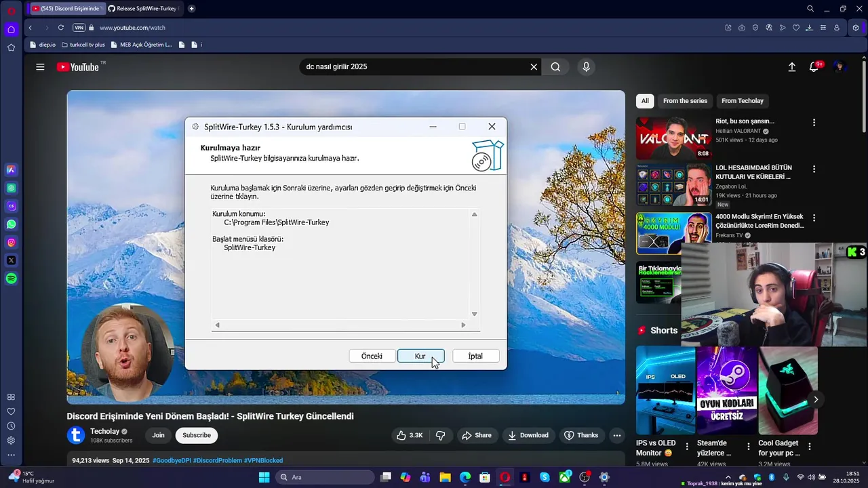The width and height of the screenshot is (868, 488).
Task: Open options for 4000 Modlu Skyrim video
Action: coord(814,218)
